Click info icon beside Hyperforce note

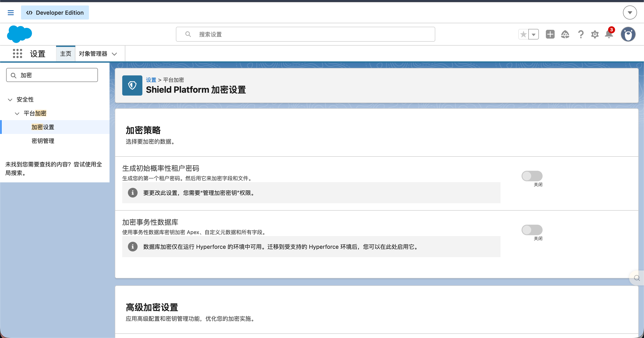pos(133,247)
